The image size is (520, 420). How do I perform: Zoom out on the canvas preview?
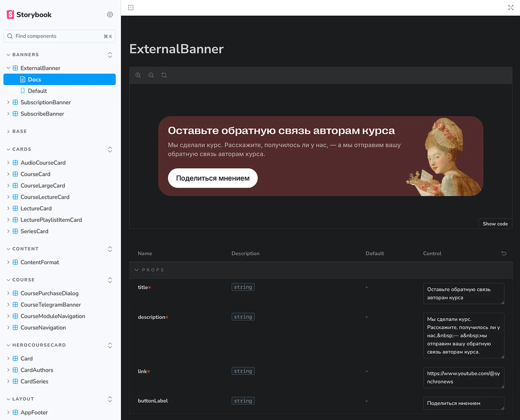click(x=151, y=75)
